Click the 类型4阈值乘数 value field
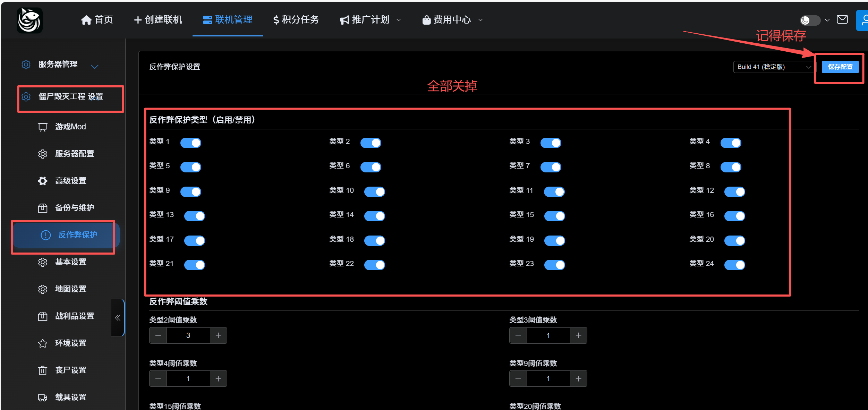Viewport: 868px width, 410px height. point(188,378)
